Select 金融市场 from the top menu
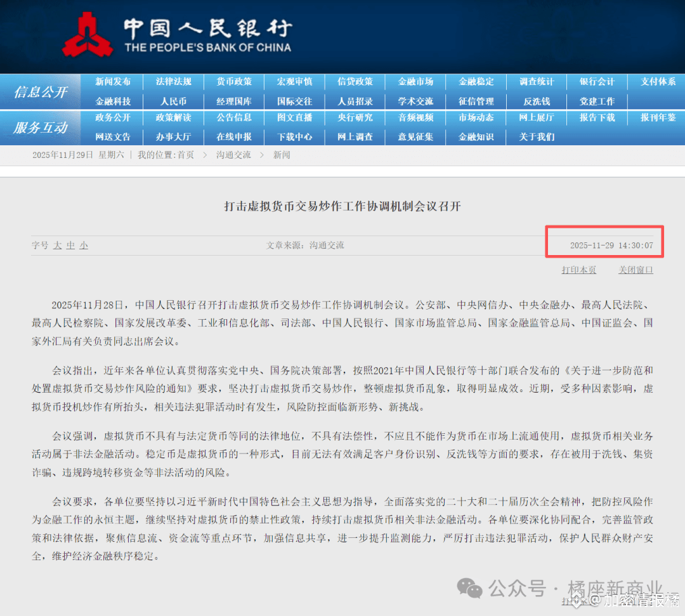The height and width of the screenshot is (616, 685). tap(415, 81)
